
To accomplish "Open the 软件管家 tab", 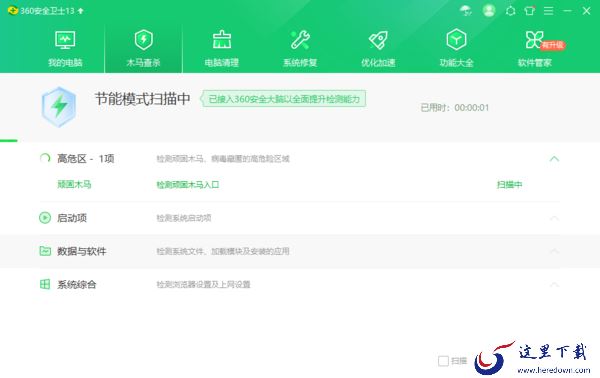I will pyautogui.click(x=535, y=49).
